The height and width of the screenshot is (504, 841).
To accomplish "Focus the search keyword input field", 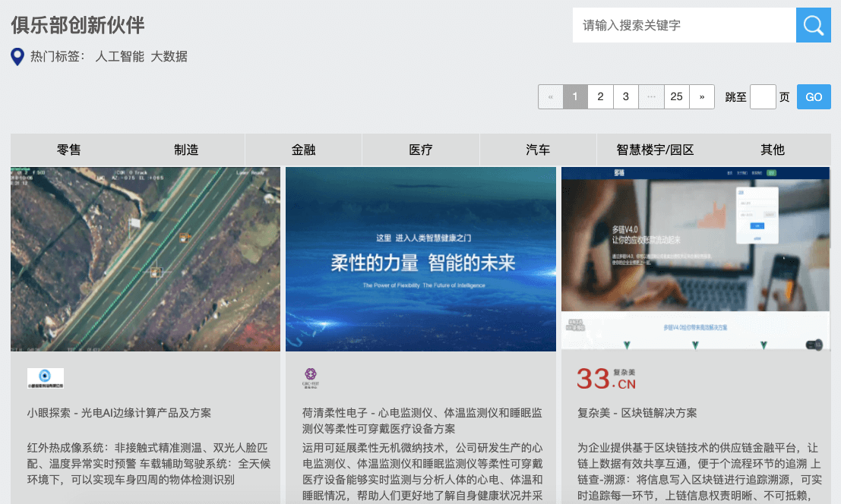I will pyautogui.click(x=684, y=25).
